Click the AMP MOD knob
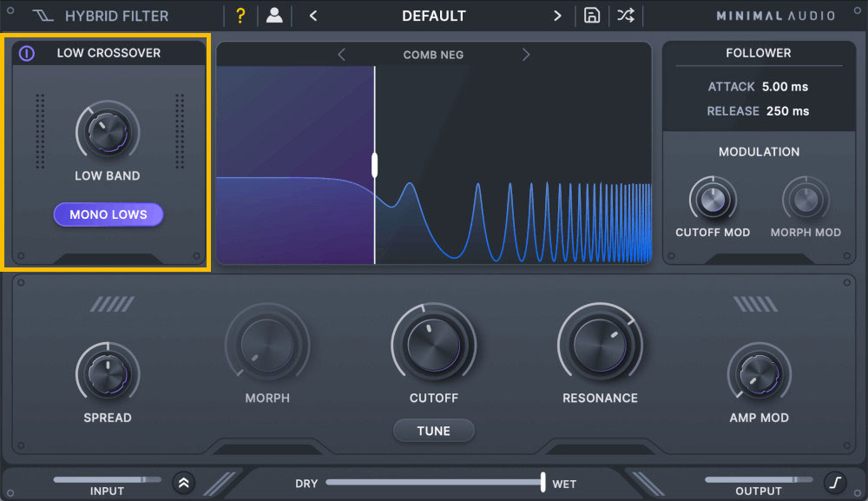 [759, 375]
